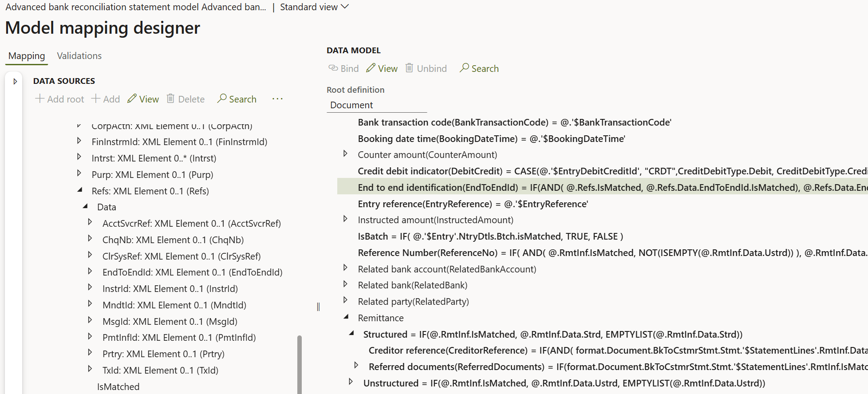Click the Root definition Document field

pos(376,105)
